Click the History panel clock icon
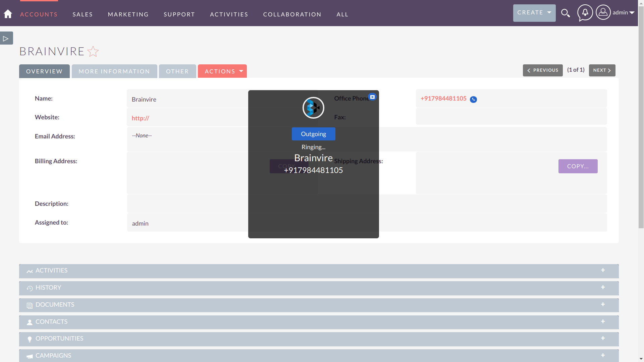 [x=30, y=288]
